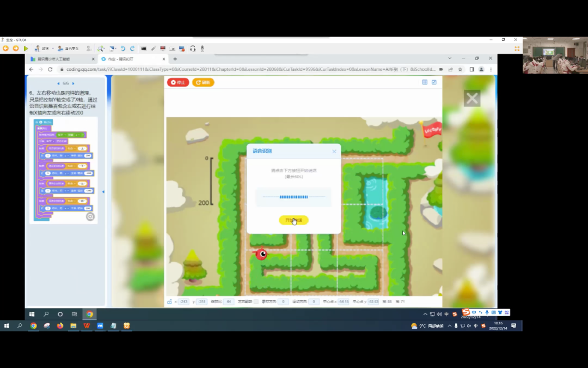
Task: Click the y coordinate field showing -318
Action: (202, 301)
